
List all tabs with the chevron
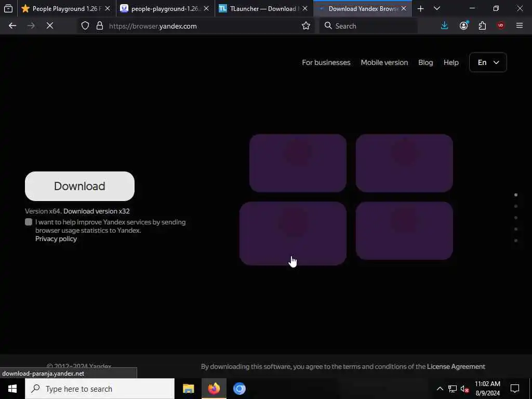click(x=436, y=8)
